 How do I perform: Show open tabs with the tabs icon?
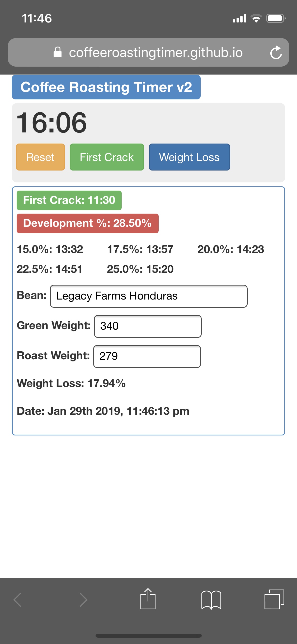click(x=274, y=599)
